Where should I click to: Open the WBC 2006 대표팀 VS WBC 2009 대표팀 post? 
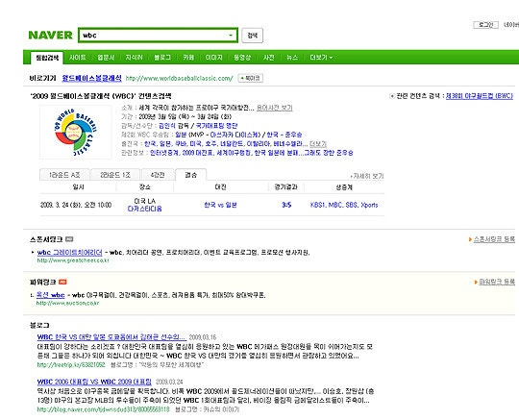tap(94, 382)
